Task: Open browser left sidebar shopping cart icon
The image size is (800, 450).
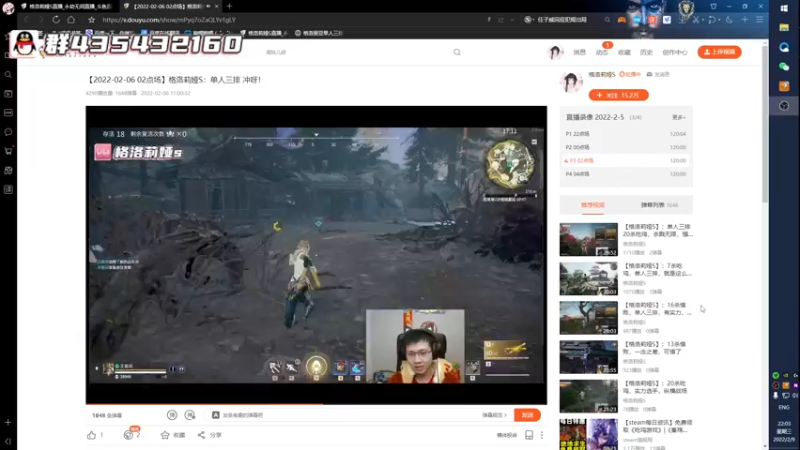Action: (x=8, y=151)
